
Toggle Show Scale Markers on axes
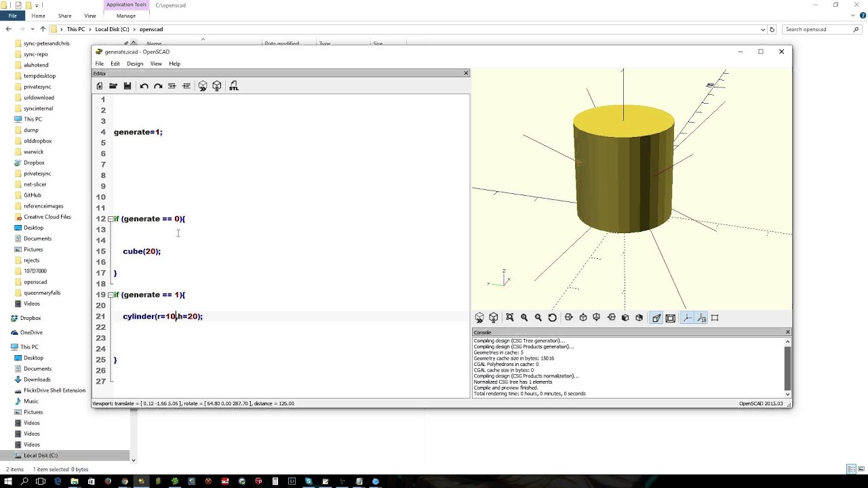pyautogui.click(x=701, y=318)
